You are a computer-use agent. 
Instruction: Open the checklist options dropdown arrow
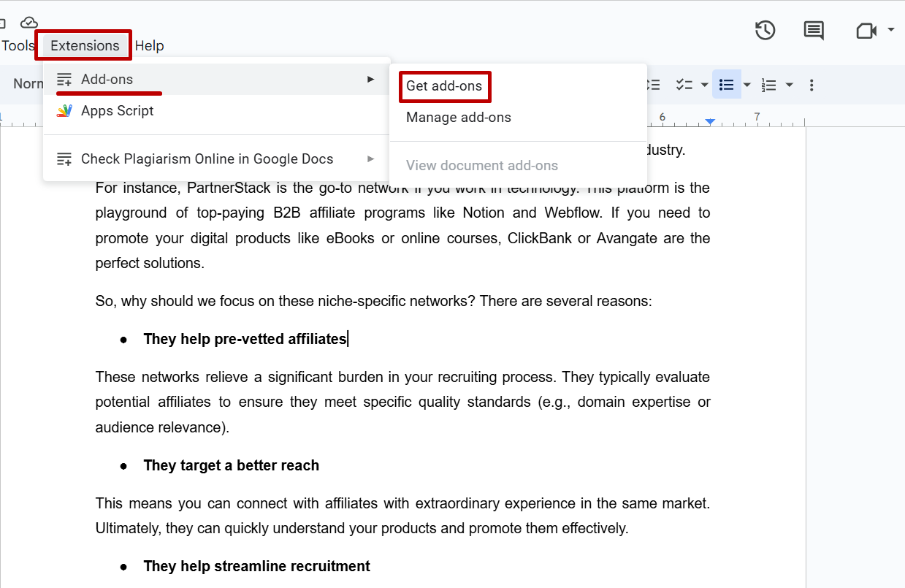click(x=704, y=85)
